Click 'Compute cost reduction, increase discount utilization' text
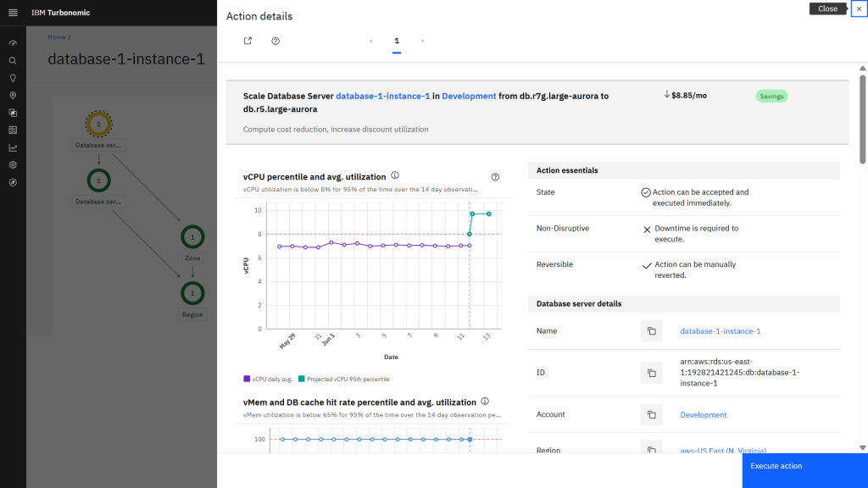The height and width of the screenshot is (488, 868). pos(336,130)
